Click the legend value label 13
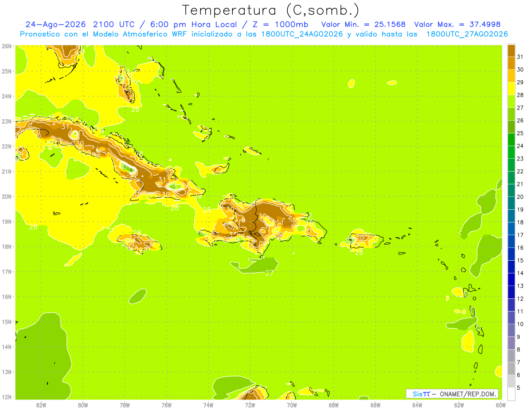The width and height of the screenshot is (532, 411). (x=520, y=286)
